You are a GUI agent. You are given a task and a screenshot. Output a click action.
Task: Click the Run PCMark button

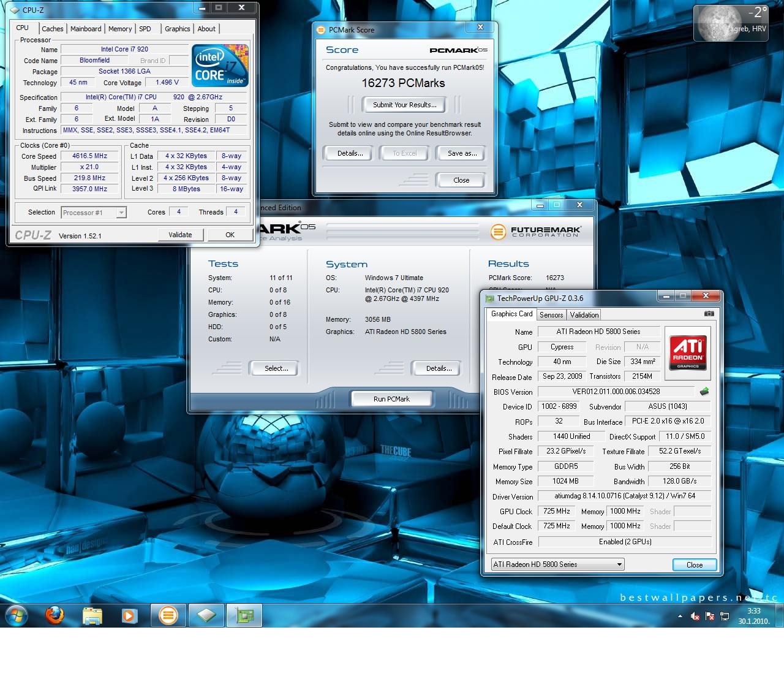click(391, 399)
